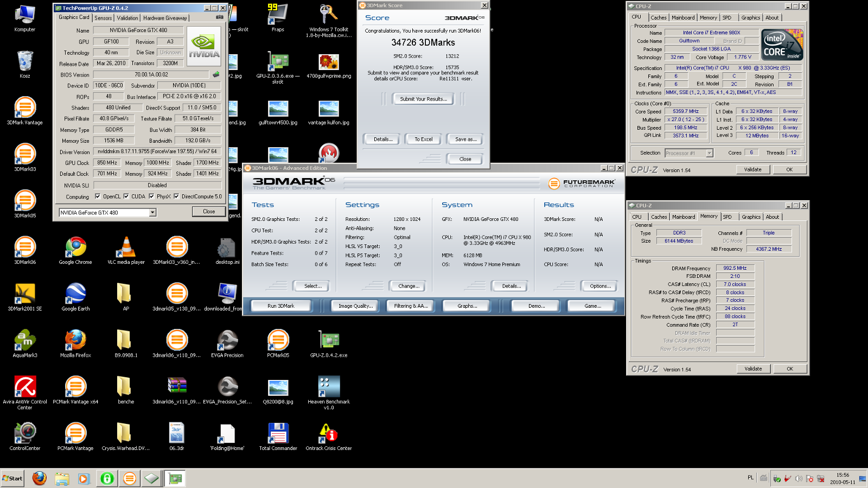Switch to the Validation tab in GPU-Z
The height and width of the screenshot is (488, 868).
coord(127,18)
